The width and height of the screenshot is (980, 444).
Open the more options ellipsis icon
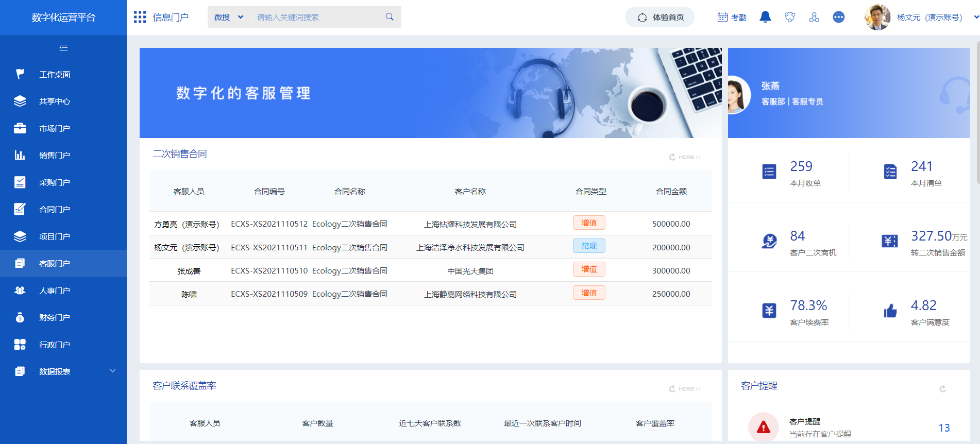[x=839, y=17]
